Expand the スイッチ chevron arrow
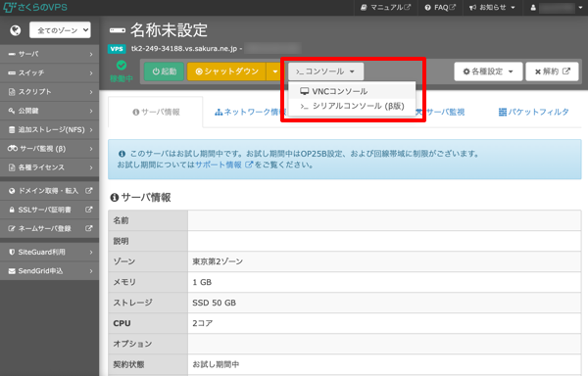Viewport: 588px width, 376px height. pyautogui.click(x=91, y=73)
